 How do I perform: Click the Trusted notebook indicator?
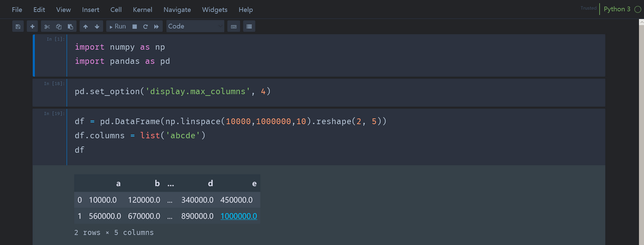coord(588,8)
